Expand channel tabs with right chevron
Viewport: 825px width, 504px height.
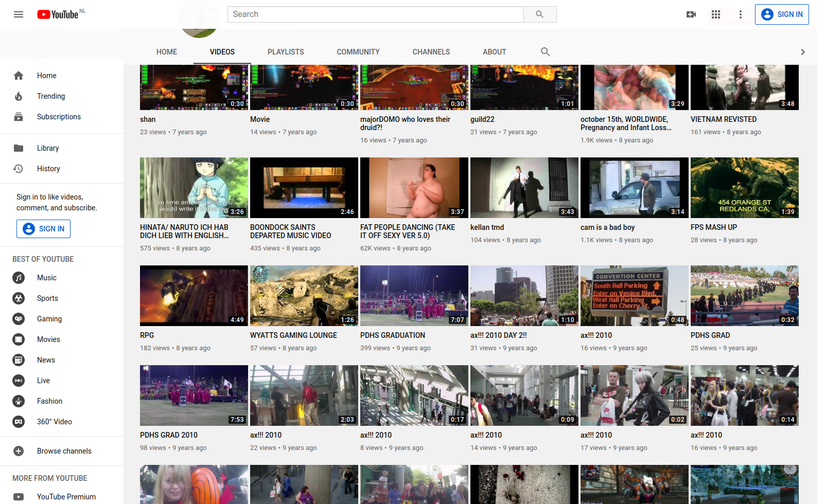click(803, 52)
